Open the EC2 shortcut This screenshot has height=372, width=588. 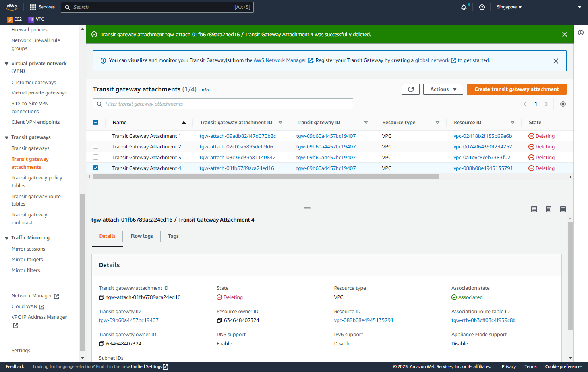point(14,19)
